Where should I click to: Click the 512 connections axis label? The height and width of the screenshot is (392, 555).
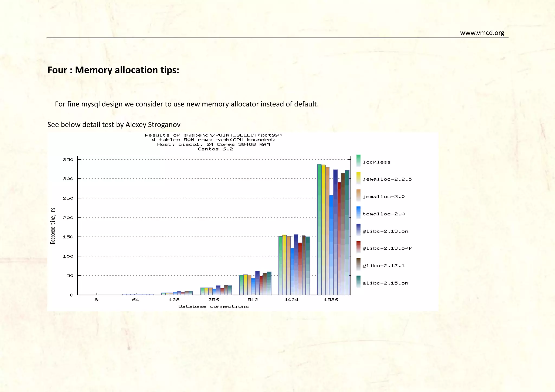pos(253,300)
